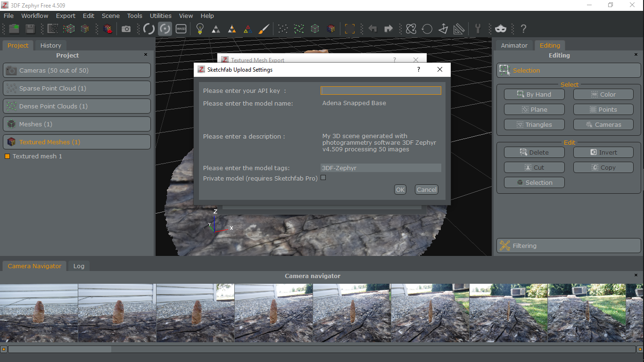Click the Copy edit button

coord(603,167)
